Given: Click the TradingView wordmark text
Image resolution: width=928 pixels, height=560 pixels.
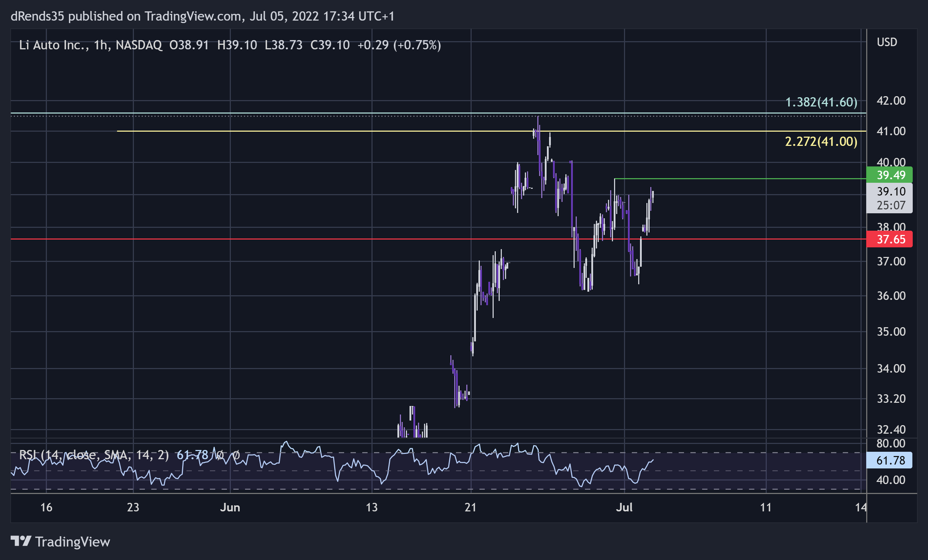Looking at the screenshot, I should pos(73,542).
